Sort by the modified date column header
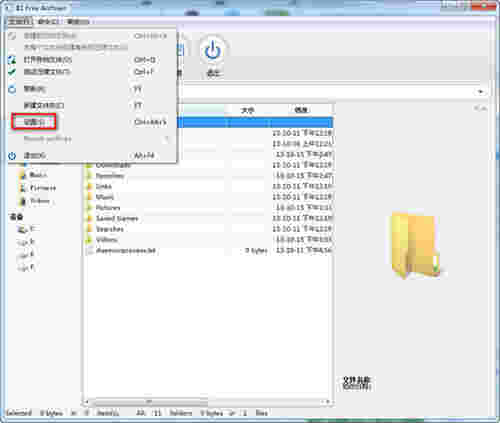The width and height of the screenshot is (500, 423). (x=301, y=110)
